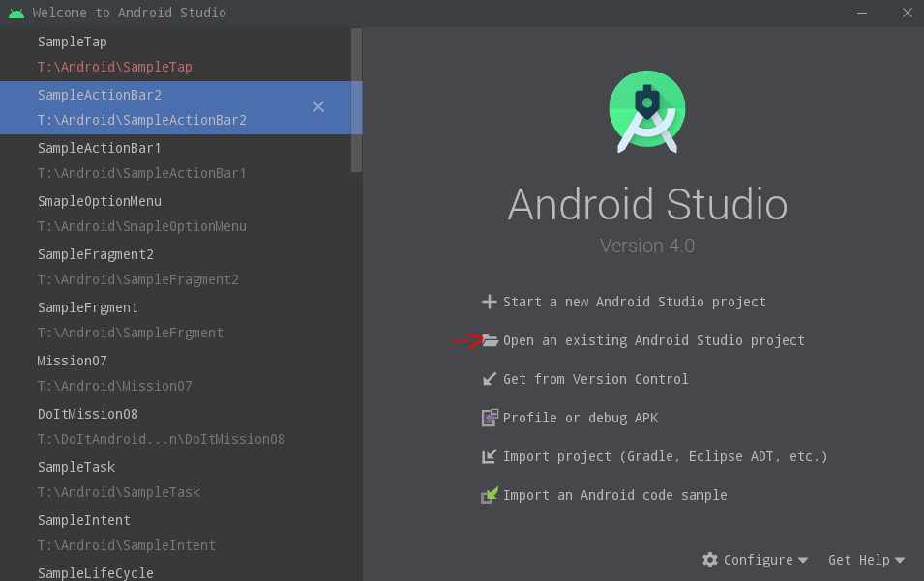Click the Import Android code sample icon
Image resolution: width=924 pixels, height=581 pixels.
(x=490, y=495)
